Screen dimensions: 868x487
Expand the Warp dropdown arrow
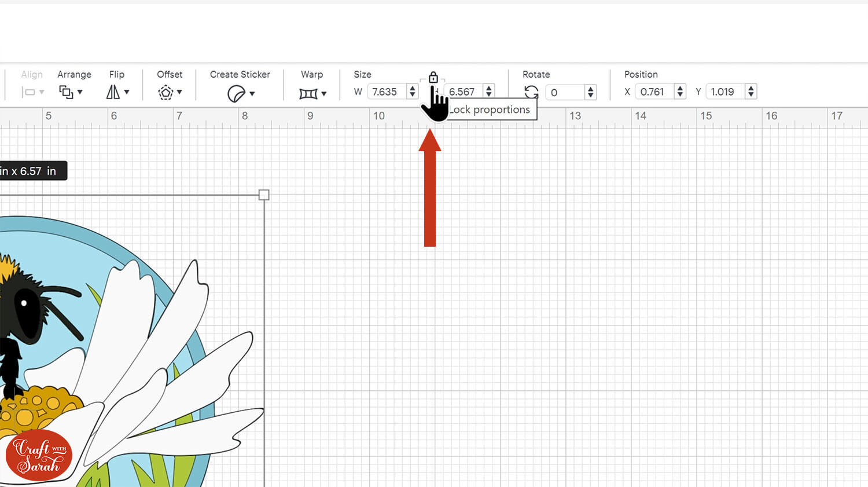pyautogui.click(x=323, y=93)
